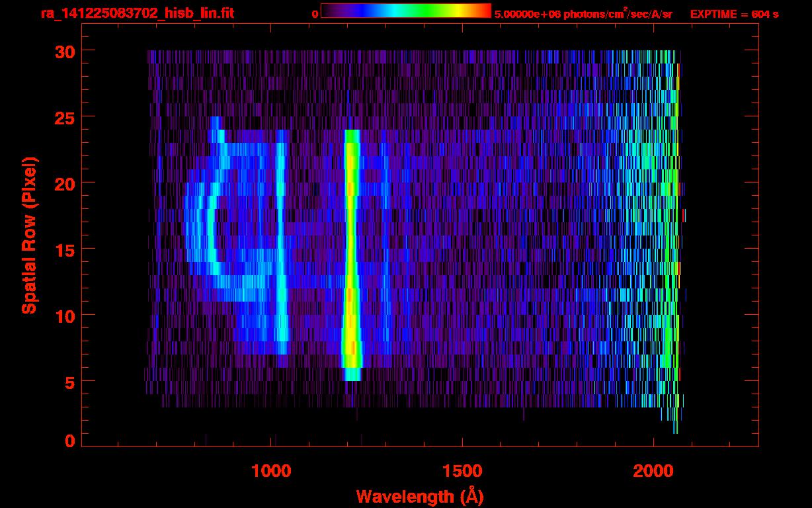The image size is (812, 508).
Task: Click the y-axis tick label 10
Action: [65, 316]
